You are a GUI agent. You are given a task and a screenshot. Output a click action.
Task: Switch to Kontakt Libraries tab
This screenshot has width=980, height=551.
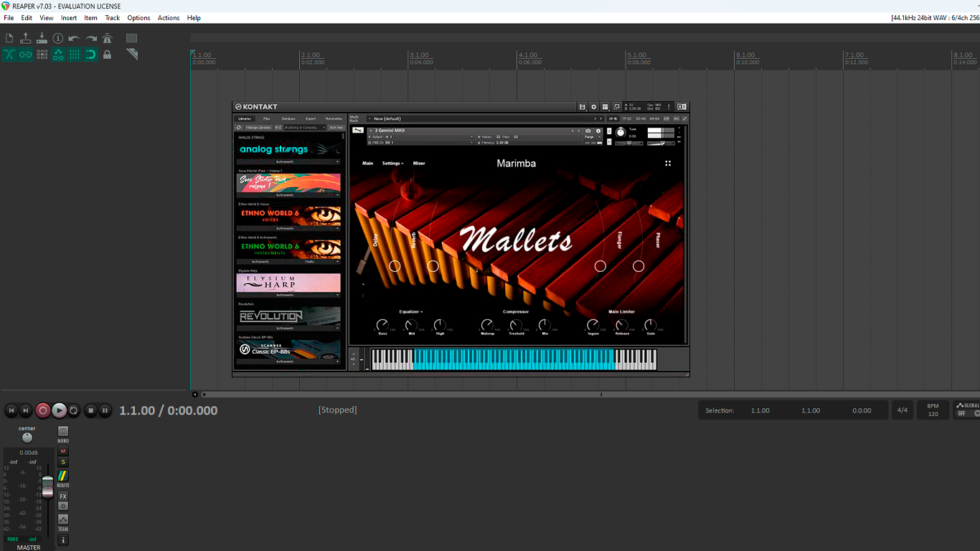tap(245, 118)
